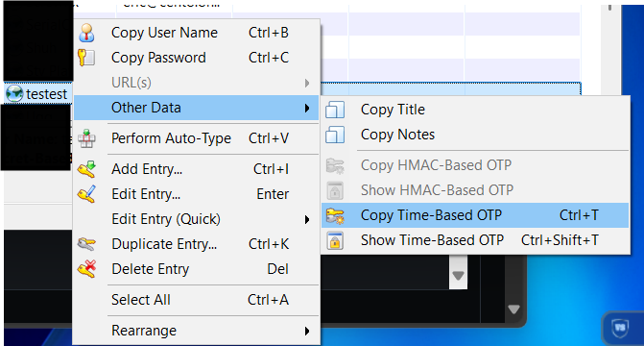Click the Perform Auto-Type icon

pyautogui.click(x=86, y=138)
